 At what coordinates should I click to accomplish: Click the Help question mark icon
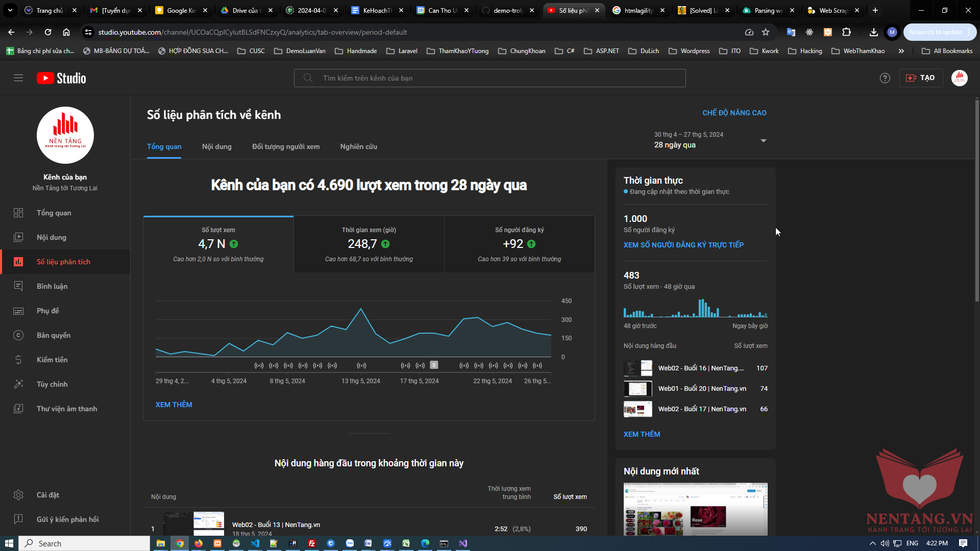click(x=885, y=78)
